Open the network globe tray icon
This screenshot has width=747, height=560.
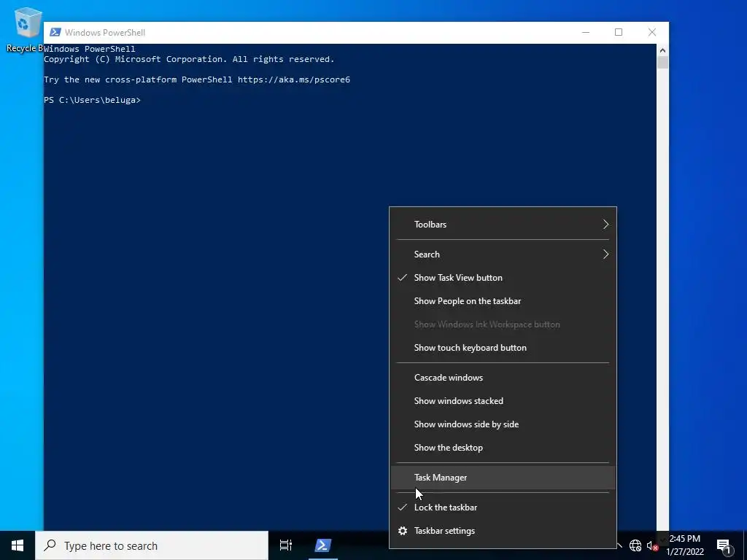[635, 545]
